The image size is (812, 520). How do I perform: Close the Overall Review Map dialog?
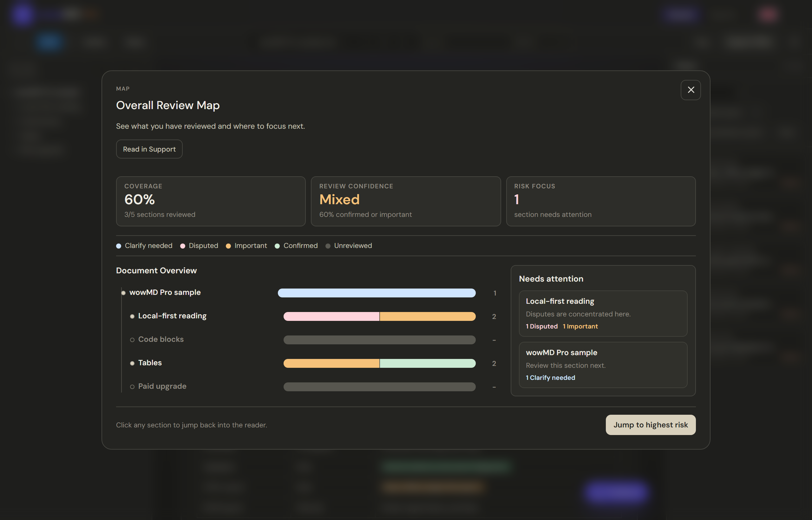click(691, 90)
